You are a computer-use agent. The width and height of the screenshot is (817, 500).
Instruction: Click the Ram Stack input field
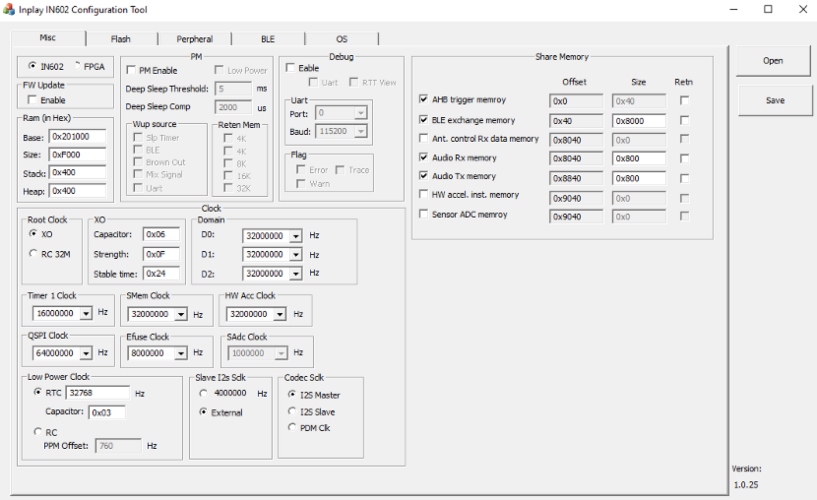pyautogui.click(x=77, y=172)
